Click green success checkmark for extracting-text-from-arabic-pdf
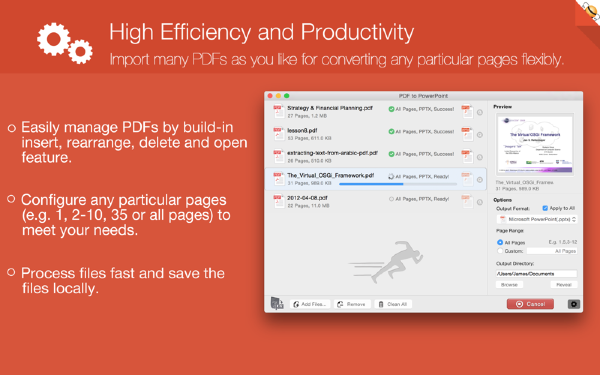600x375 pixels. click(391, 154)
